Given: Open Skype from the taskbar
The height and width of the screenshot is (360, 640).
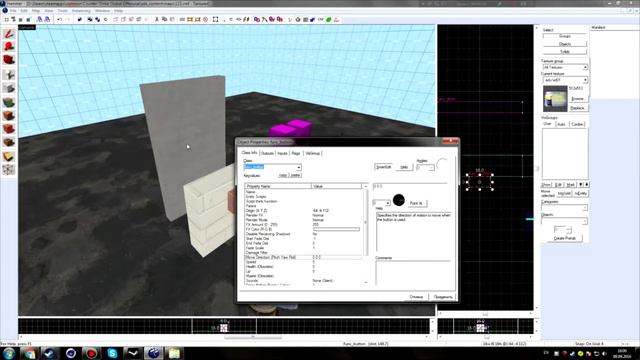Looking at the screenshot, I should (112, 353).
